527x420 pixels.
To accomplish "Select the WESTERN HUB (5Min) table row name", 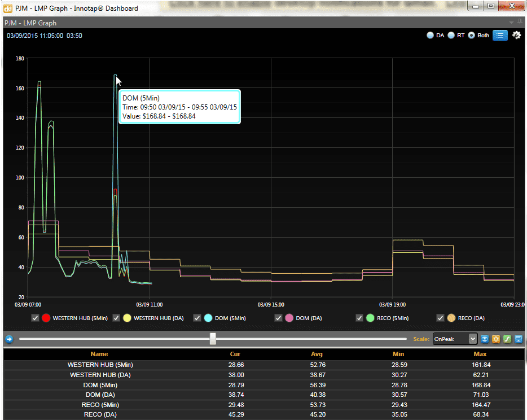I will coord(100,365).
